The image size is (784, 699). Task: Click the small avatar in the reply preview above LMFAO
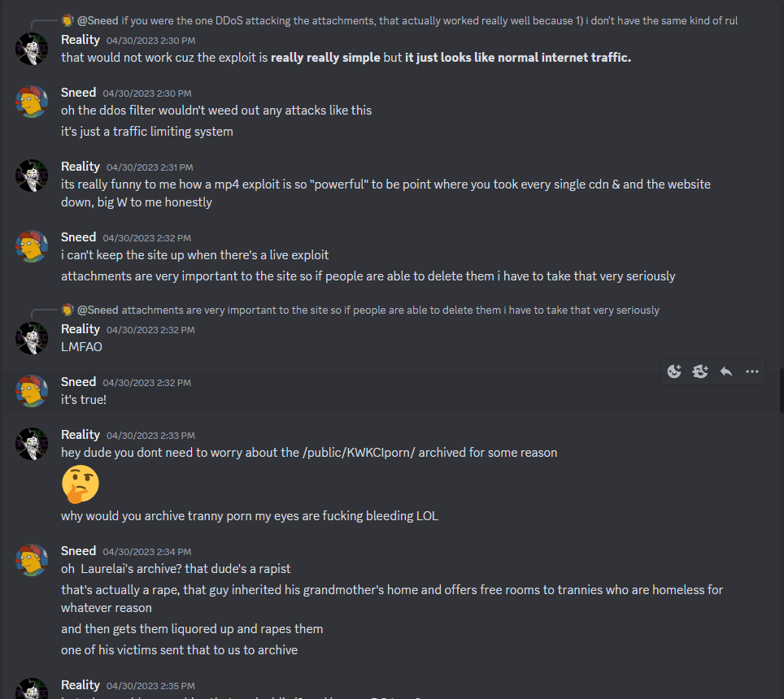[68, 310]
